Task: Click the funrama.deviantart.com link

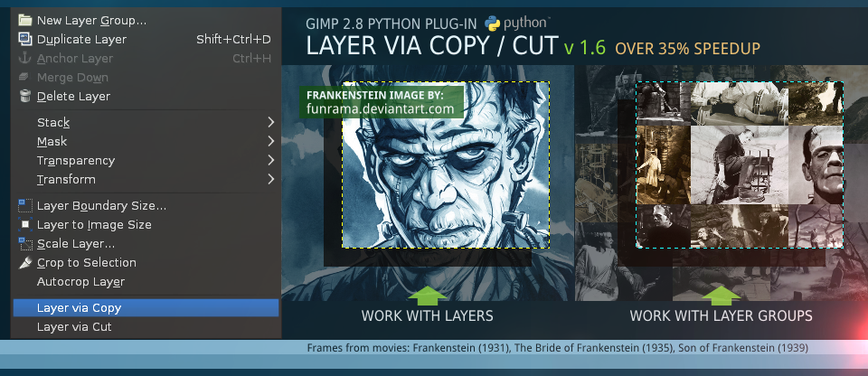Action: 381,108
